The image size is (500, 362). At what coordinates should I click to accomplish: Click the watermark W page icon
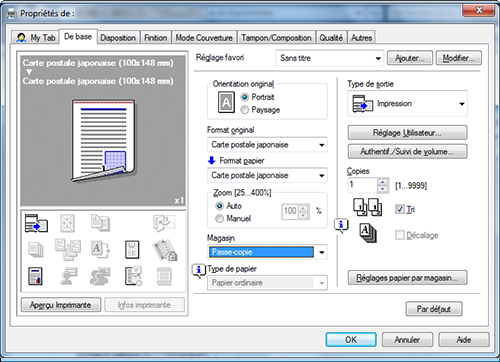(x=132, y=250)
